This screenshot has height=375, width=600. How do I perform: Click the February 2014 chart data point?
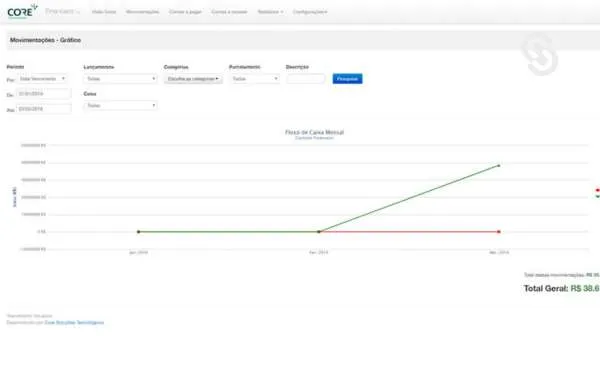318,232
